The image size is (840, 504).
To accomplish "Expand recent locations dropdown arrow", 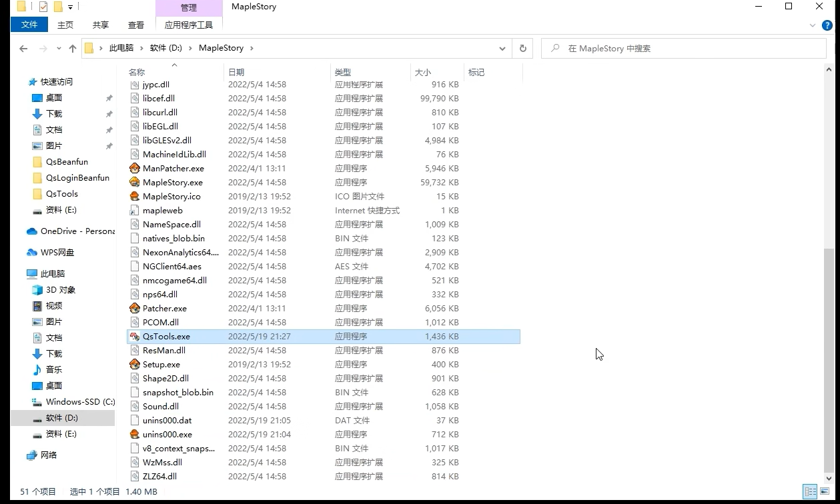I will coord(58,49).
